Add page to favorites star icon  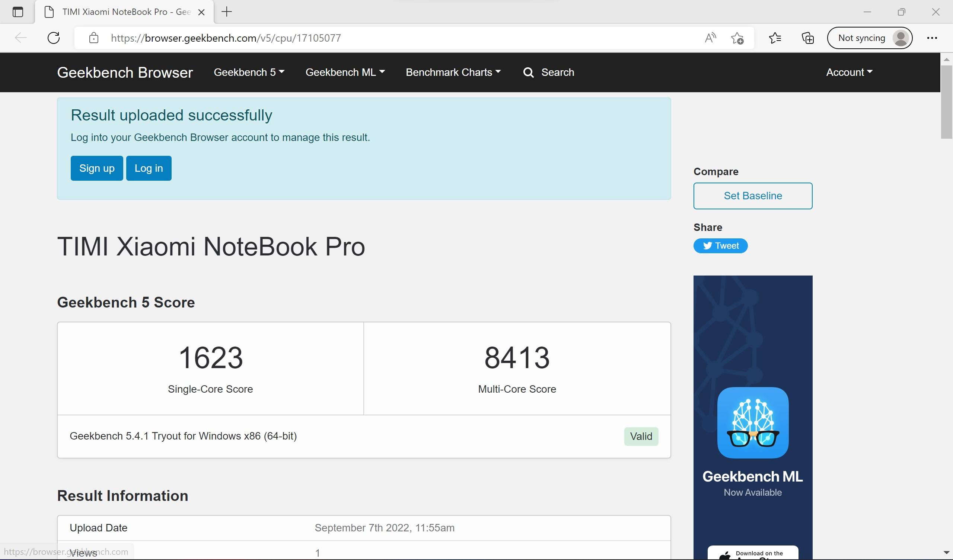point(737,38)
